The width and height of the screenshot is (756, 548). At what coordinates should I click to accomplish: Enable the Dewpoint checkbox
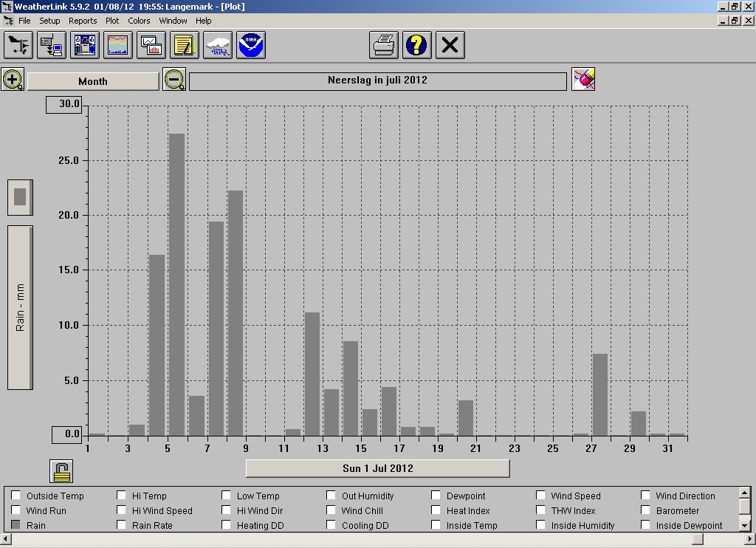coord(436,496)
